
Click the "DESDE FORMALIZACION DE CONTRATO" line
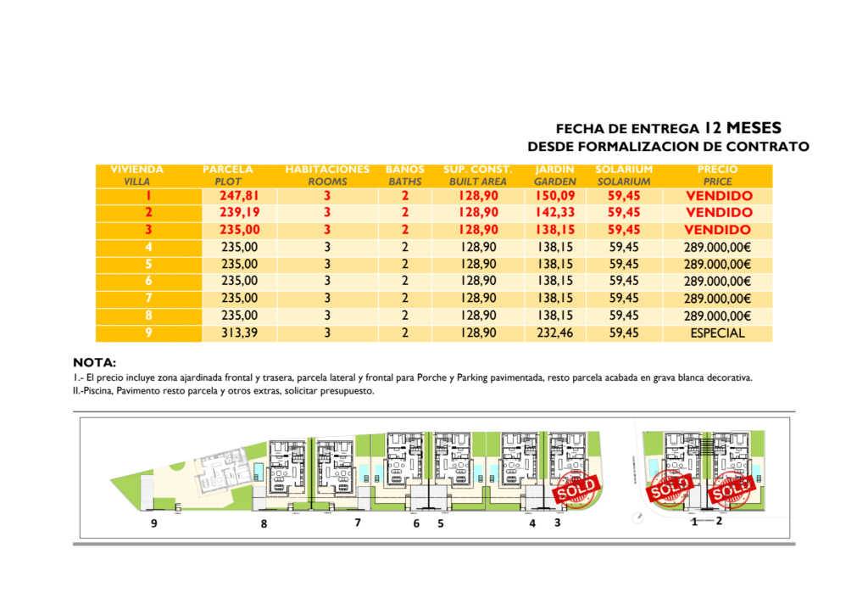(x=668, y=147)
